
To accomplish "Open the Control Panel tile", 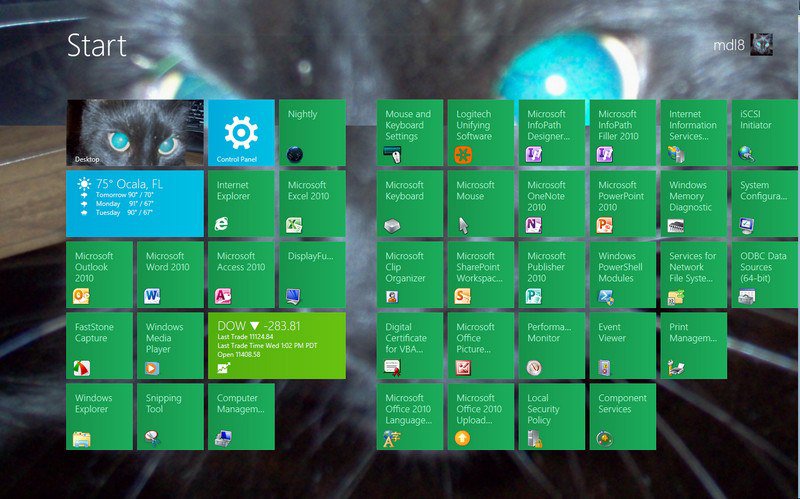I will point(241,133).
